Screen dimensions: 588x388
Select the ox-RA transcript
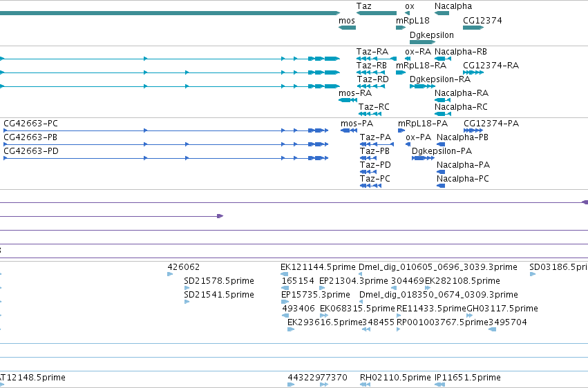click(408, 59)
